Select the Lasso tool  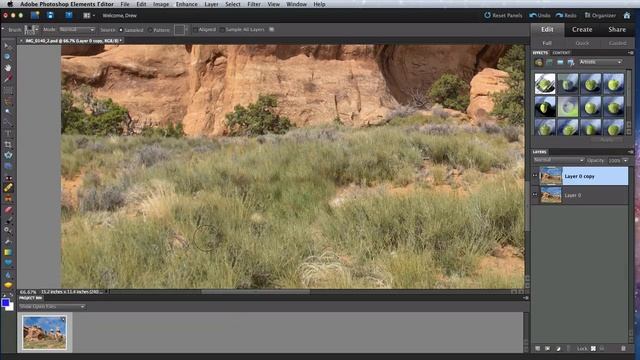8,100
